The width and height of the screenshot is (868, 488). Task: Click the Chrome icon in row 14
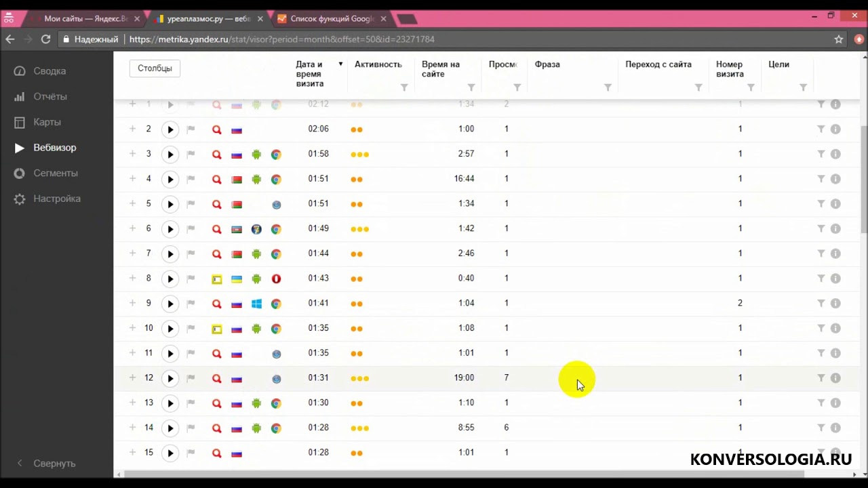tap(276, 428)
